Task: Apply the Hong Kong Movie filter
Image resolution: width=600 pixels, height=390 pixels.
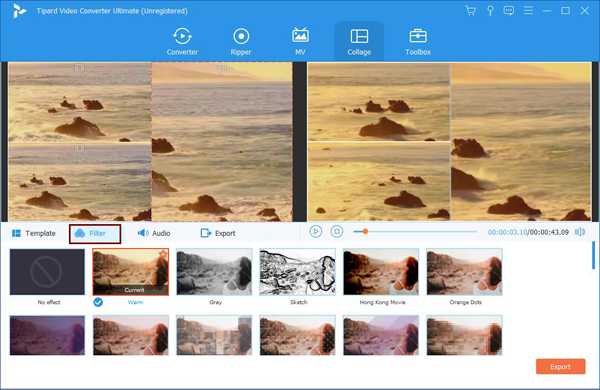Action: pos(381,272)
